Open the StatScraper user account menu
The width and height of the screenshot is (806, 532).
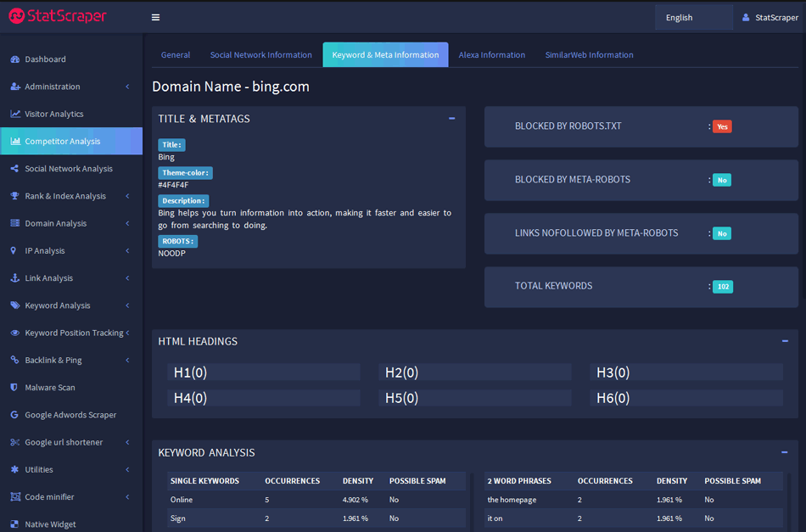click(x=770, y=18)
